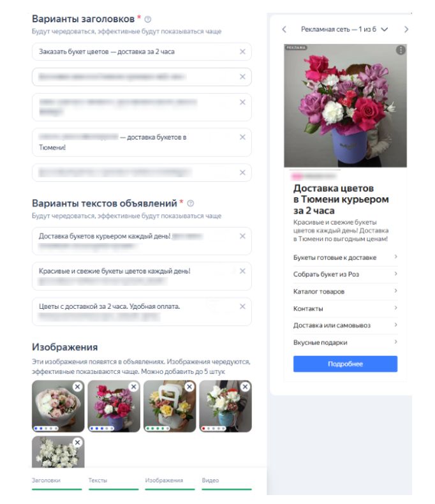435x504 pixels.
Task: Open the three-dot menu on ad preview
Action: tap(401, 50)
